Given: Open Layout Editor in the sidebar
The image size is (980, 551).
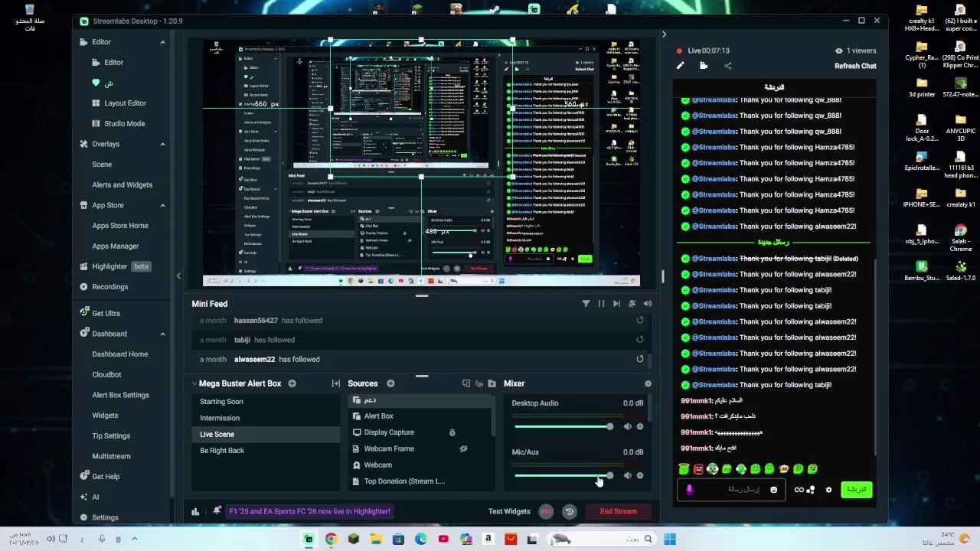Looking at the screenshot, I should (x=125, y=103).
